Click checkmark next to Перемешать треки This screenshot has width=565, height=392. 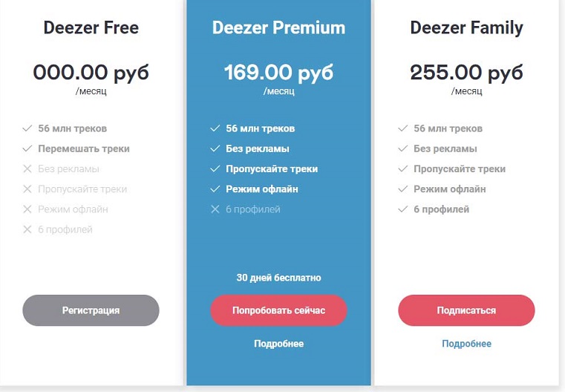pyautogui.click(x=27, y=148)
